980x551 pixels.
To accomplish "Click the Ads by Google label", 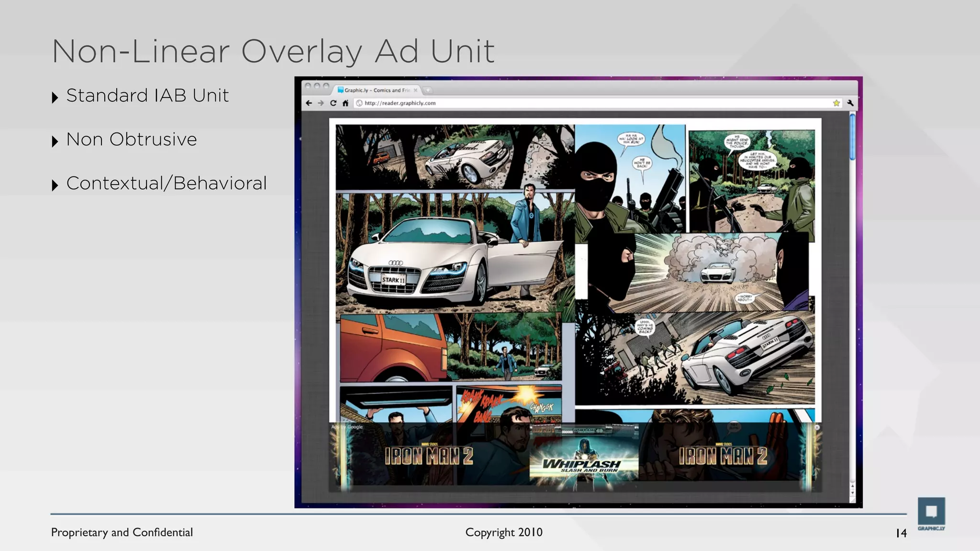I will [x=347, y=427].
